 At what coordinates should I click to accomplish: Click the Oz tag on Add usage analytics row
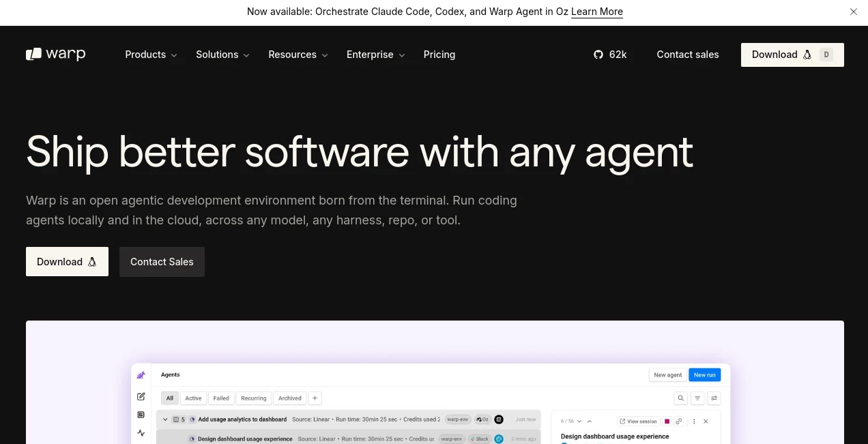(482, 419)
